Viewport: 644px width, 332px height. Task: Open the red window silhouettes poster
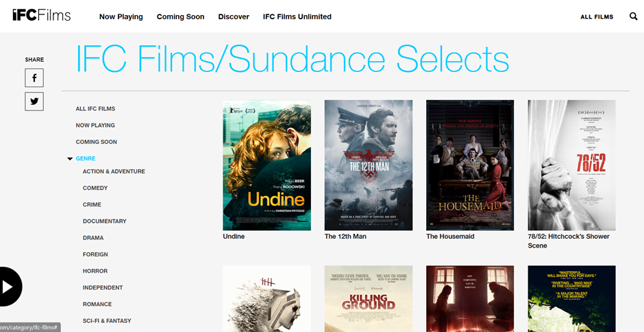click(x=470, y=298)
